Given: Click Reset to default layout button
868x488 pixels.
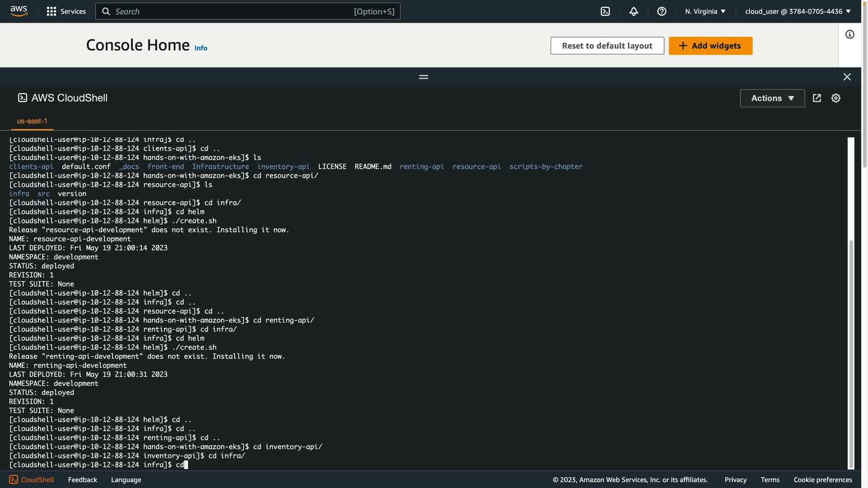Looking at the screenshot, I should click(607, 46).
